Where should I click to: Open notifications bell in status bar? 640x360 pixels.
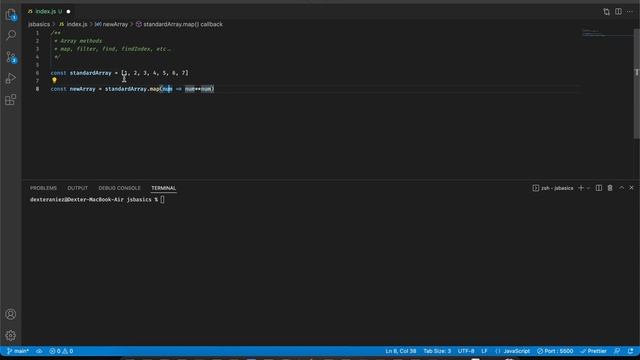[631, 351]
